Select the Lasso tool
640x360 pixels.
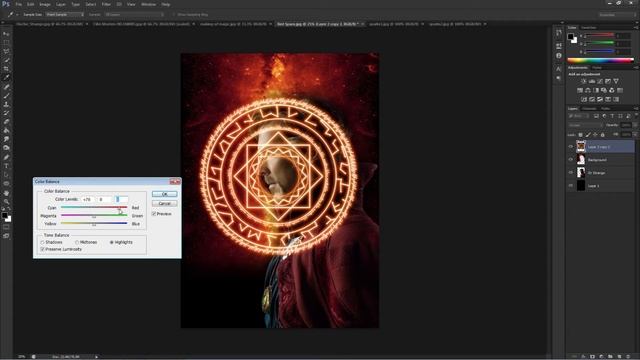coord(6,51)
